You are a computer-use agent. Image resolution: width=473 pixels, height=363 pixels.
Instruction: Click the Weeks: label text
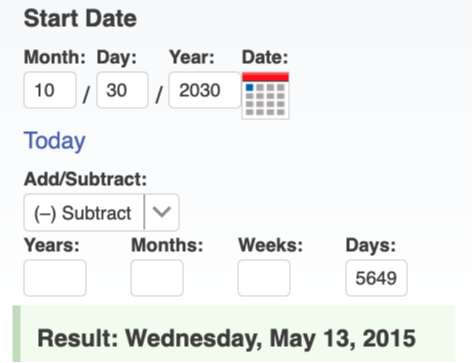click(270, 245)
